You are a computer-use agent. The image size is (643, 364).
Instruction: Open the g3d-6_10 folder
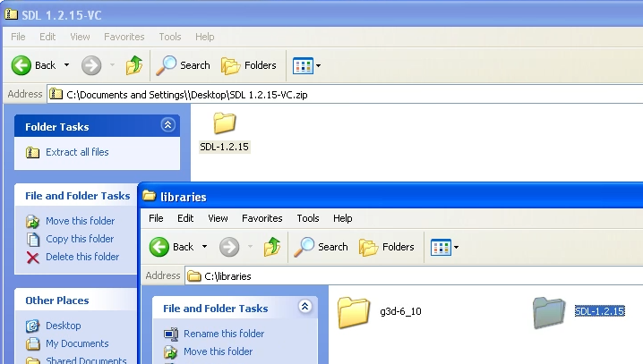click(355, 312)
